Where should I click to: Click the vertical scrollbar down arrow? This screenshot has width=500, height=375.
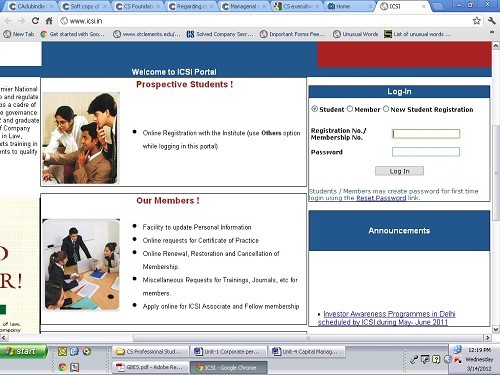[496, 329]
